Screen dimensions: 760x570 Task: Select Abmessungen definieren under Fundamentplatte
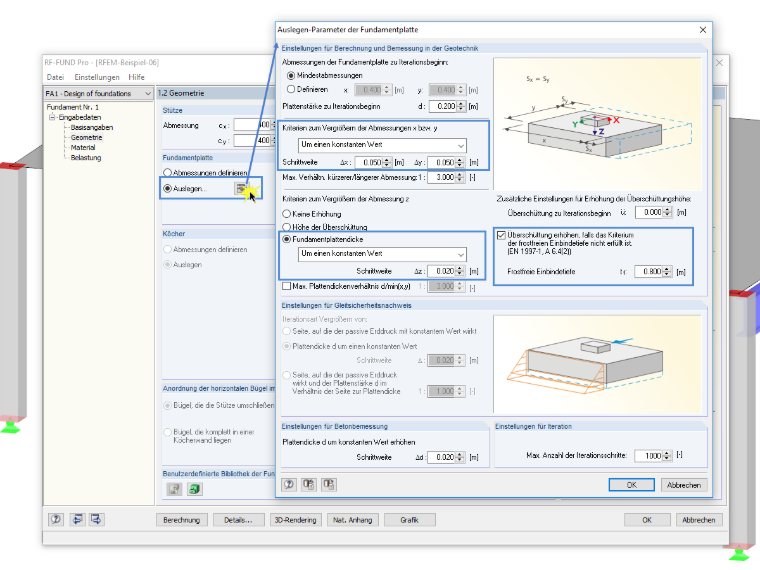coord(167,173)
